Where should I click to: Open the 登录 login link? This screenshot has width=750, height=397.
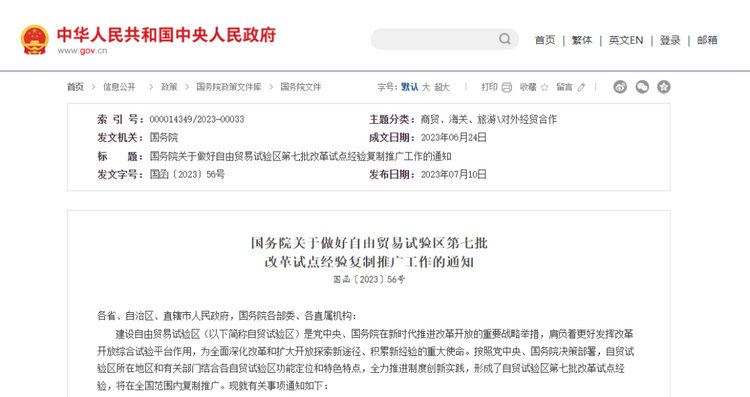coord(670,40)
